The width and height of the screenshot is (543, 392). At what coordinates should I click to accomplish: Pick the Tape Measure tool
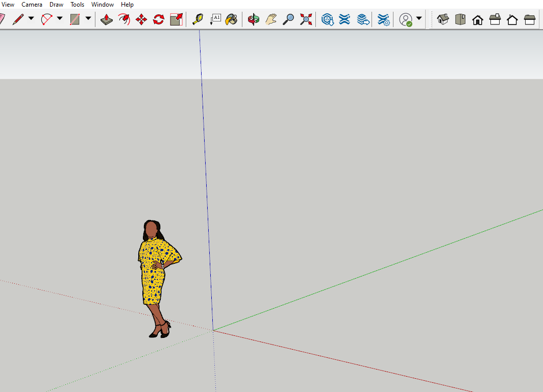(x=198, y=19)
